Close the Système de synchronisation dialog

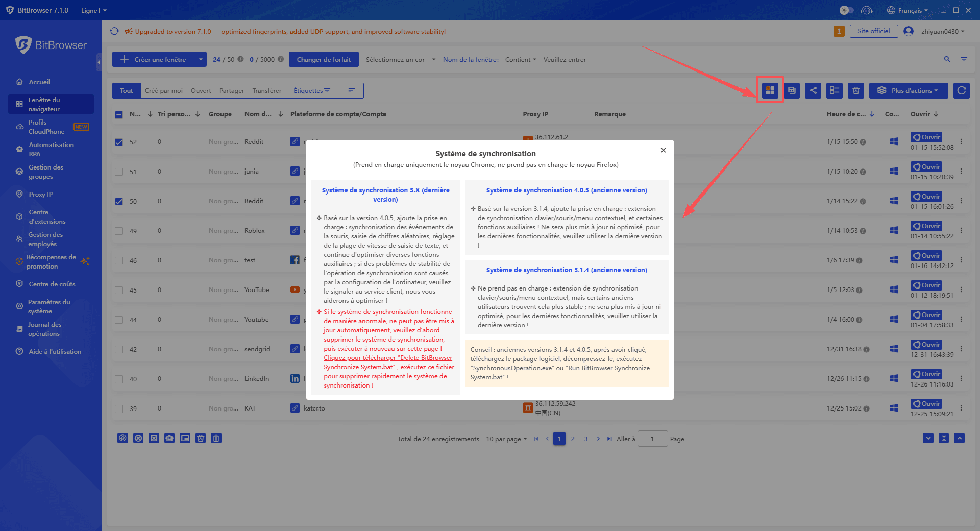click(663, 150)
